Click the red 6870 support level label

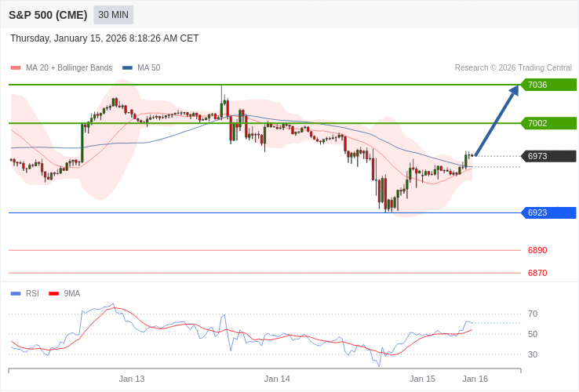[537, 273]
